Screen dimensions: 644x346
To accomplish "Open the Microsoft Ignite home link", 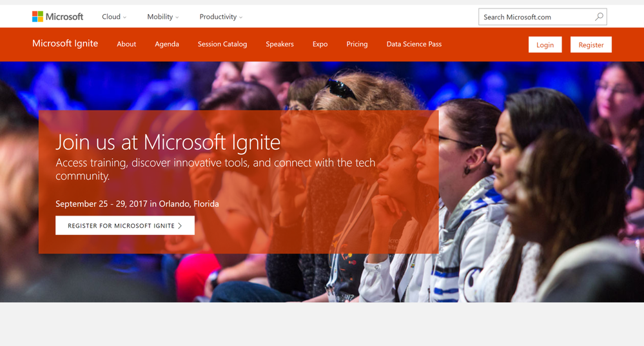I will (65, 44).
